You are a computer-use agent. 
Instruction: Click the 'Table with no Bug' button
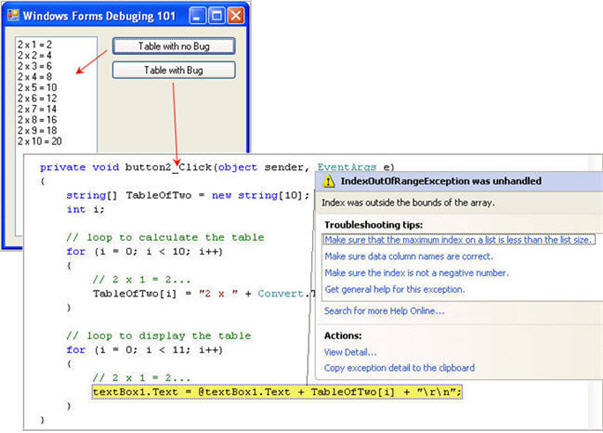point(173,46)
